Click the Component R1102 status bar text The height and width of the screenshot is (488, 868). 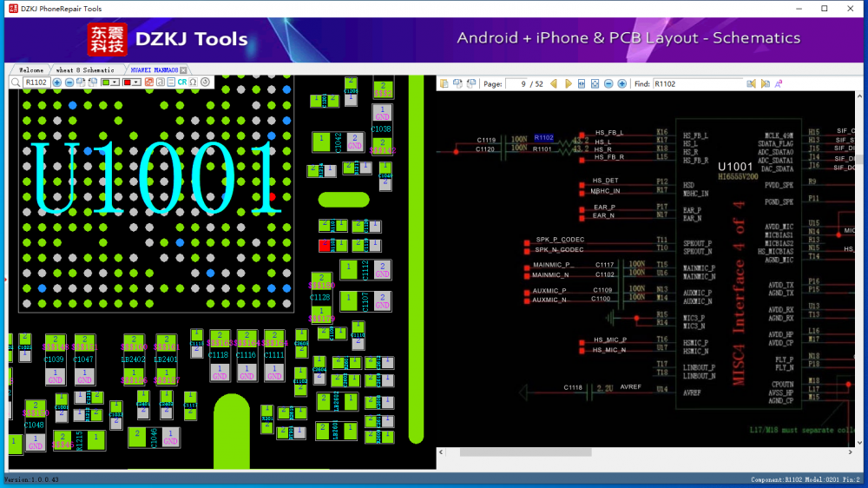[805, 479]
